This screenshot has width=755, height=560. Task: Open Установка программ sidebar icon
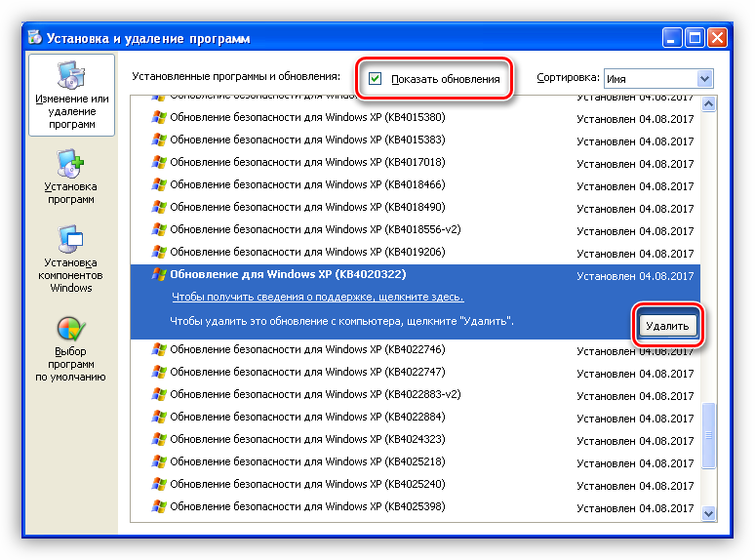click(x=70, y=164)
